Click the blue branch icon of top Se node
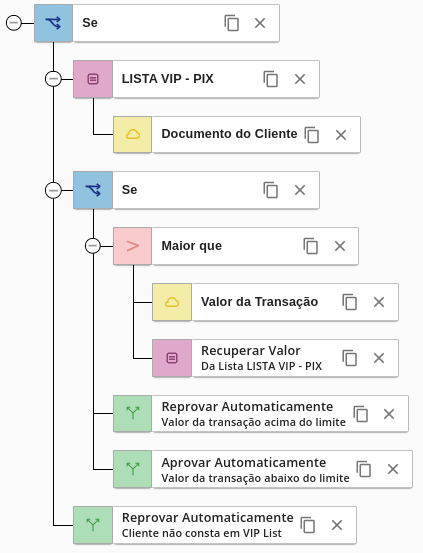 54,23
